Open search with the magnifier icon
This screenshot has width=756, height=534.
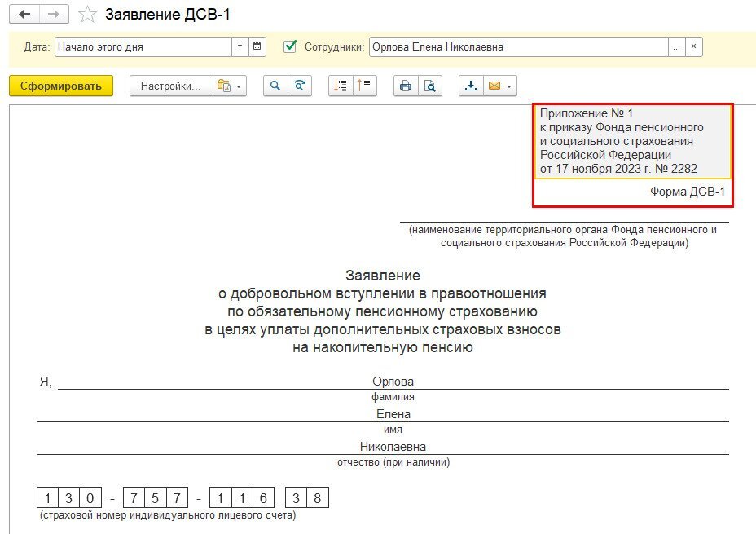point(275,86)
